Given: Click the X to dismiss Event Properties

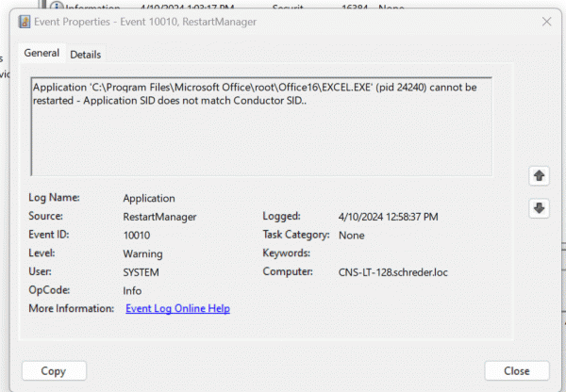Looking at the screenshot, I should coord(546,22).
